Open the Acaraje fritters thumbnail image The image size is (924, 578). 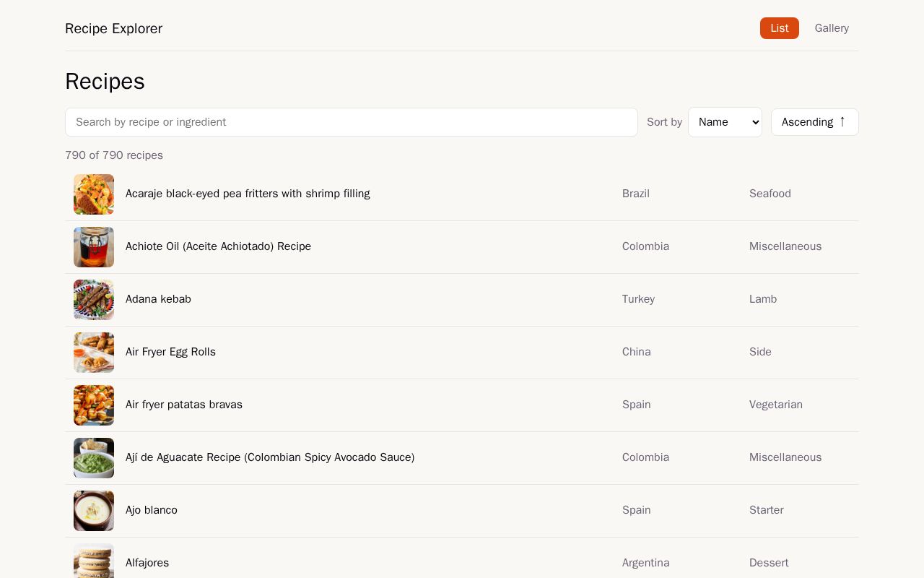[x=94, y=194]
